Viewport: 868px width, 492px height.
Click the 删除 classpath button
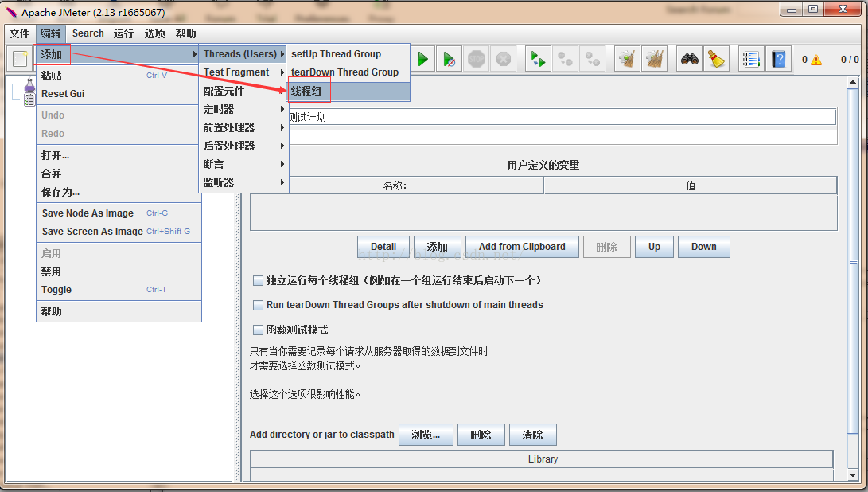click(x=481, y=435)
